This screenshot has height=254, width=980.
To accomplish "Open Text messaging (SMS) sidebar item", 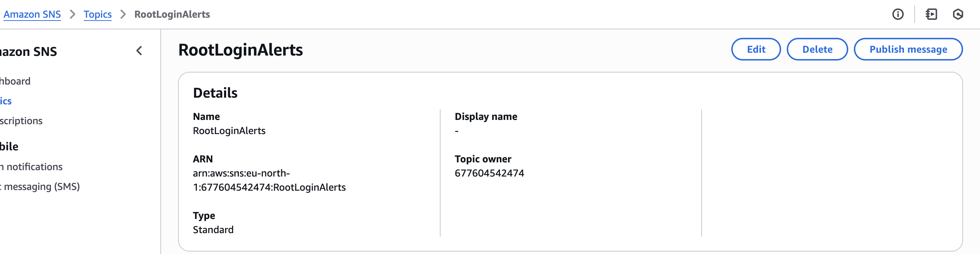I will (40, 186).
